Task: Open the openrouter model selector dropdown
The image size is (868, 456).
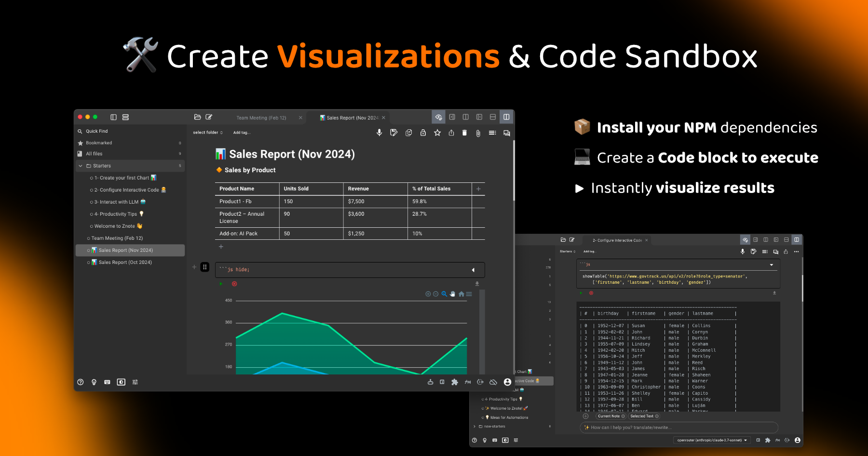Action: 712,440
